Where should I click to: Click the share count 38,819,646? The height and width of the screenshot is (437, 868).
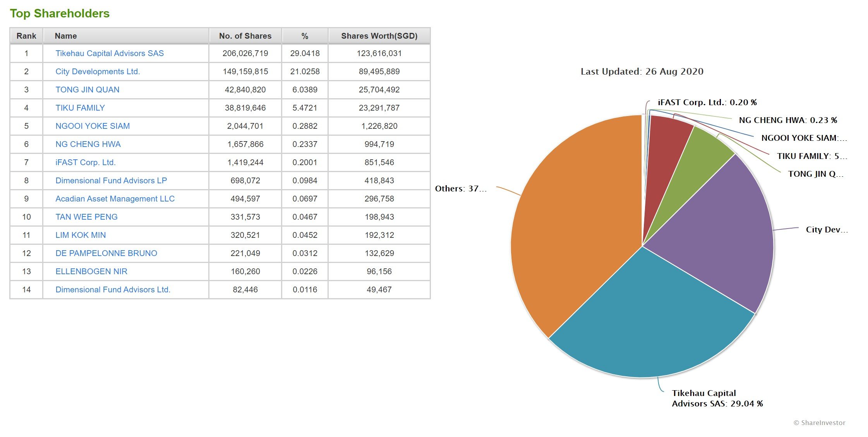[x=245, y=108]
